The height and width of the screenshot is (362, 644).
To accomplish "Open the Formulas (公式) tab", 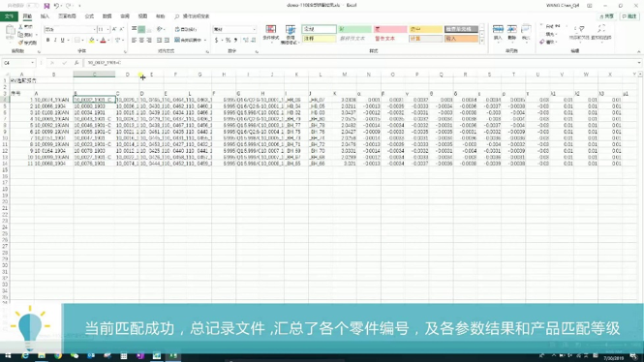I will 89,16.
